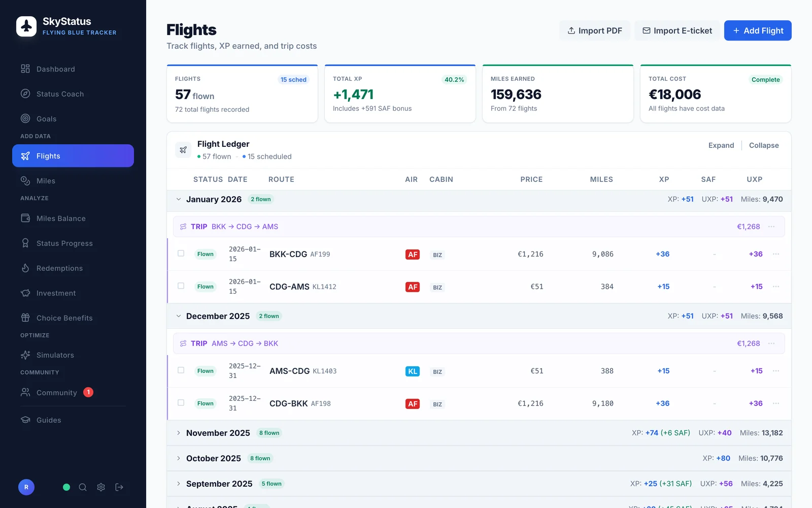Click the Flight Ledger plane icon

pyautogui.click(x=183, y=150)
